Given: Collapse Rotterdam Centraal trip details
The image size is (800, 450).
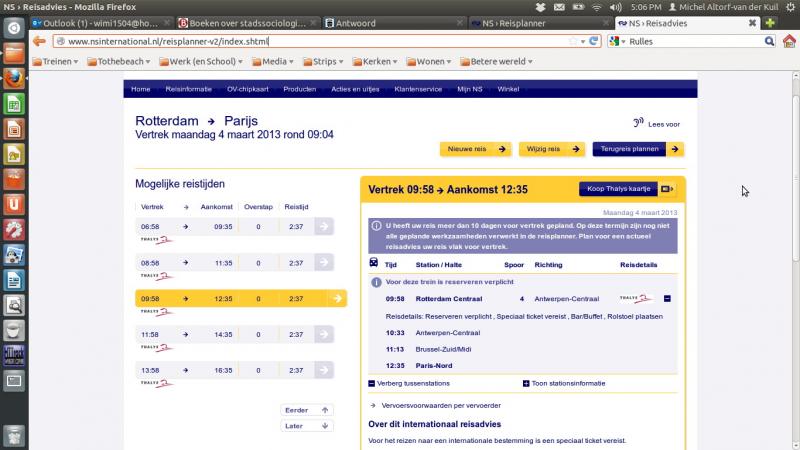Looking at the screenshot, I should [667, 298].
